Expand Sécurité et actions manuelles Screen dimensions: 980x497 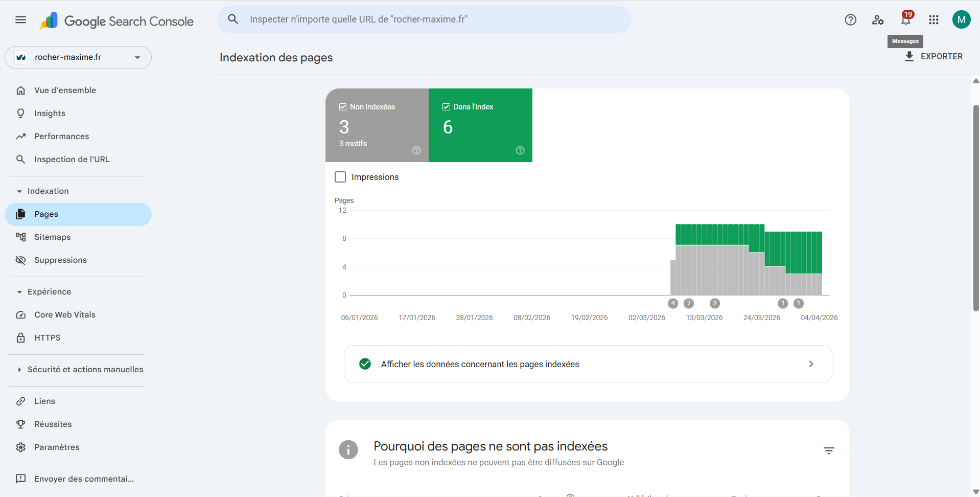tap(19, 369)
